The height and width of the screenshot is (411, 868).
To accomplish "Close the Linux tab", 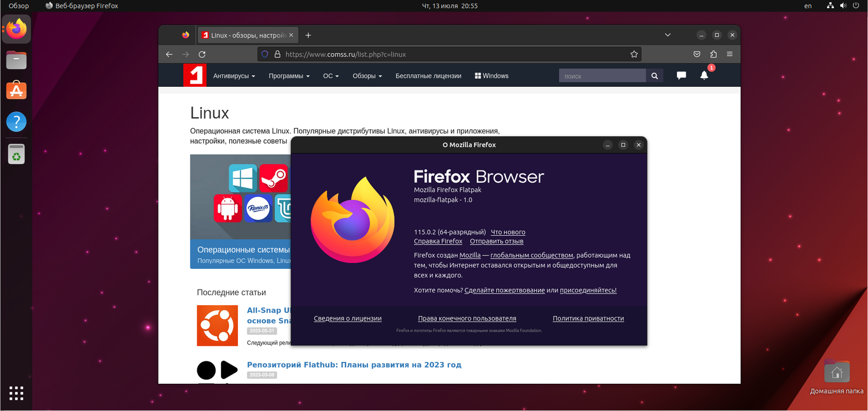I will tap(291, 35).
